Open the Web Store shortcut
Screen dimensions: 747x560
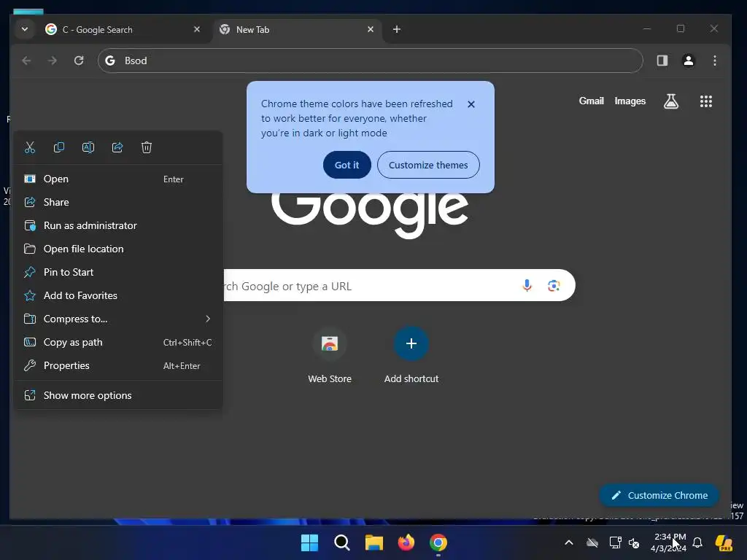point(330,355)
